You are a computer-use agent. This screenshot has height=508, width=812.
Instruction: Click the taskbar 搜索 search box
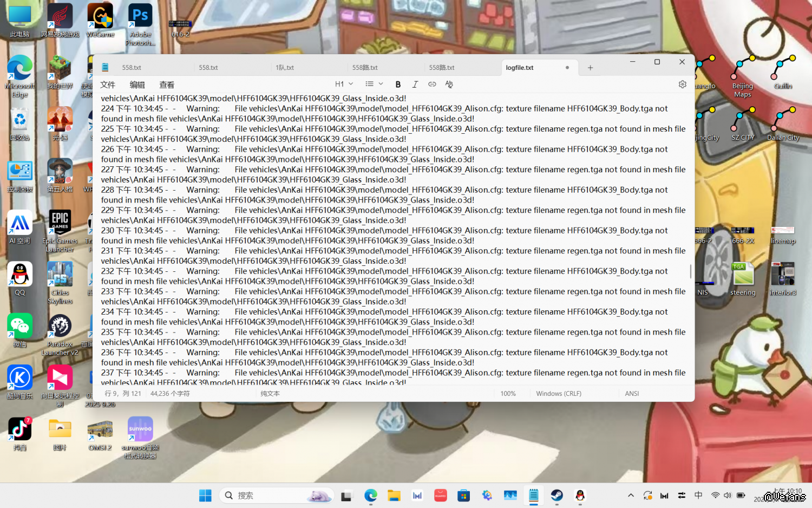[x=276, y=496]
